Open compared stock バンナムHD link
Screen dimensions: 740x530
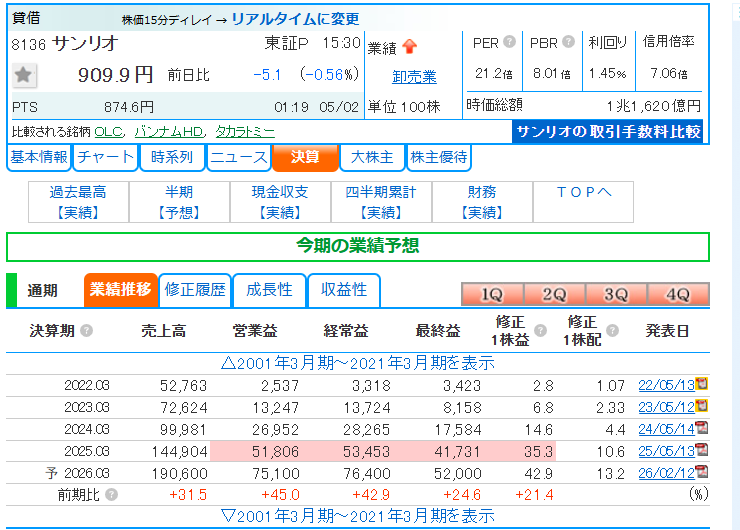click(169, 132)
